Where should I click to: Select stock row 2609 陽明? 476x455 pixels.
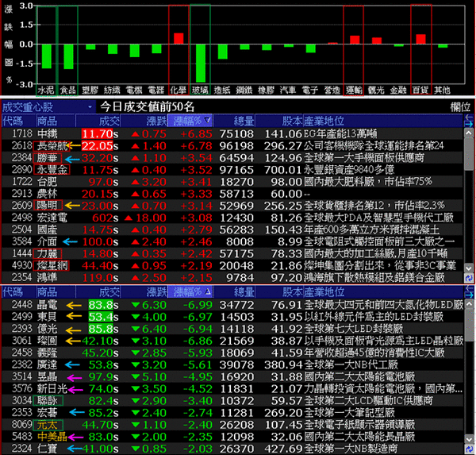pos(232,206)
